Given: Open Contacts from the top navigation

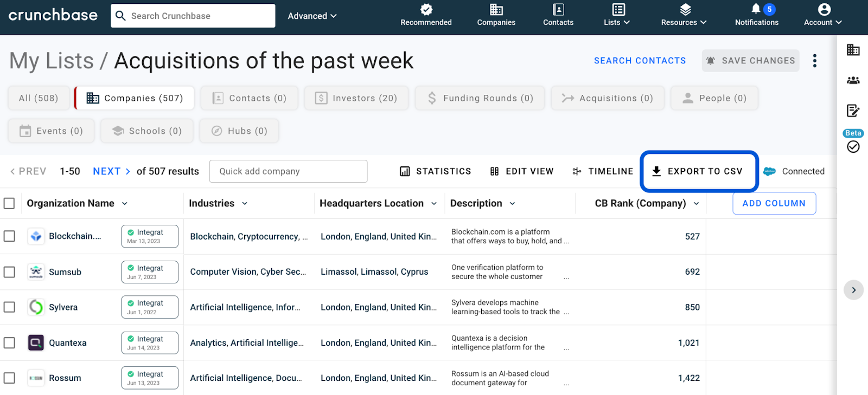Looking at the screenshot, I should tap(558, 15).
